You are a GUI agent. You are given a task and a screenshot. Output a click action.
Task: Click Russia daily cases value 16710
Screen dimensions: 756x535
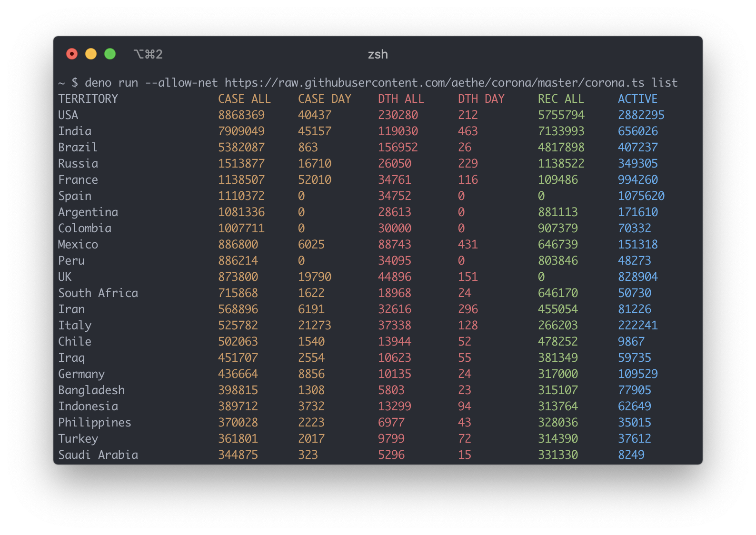pos(315,164)
